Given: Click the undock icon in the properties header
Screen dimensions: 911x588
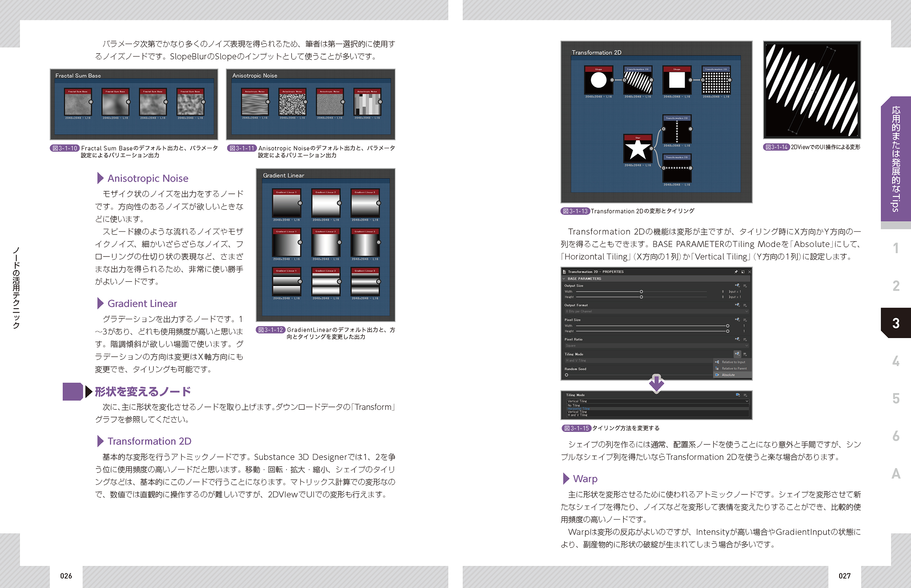Looking at the screenshot, I should (x=743, y=272).
